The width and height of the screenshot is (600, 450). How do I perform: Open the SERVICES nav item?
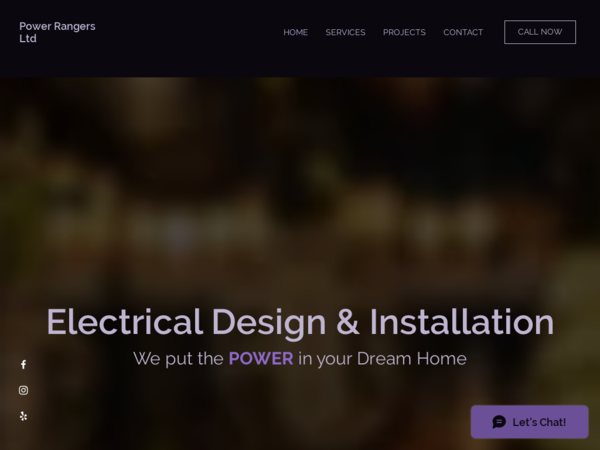345,33
